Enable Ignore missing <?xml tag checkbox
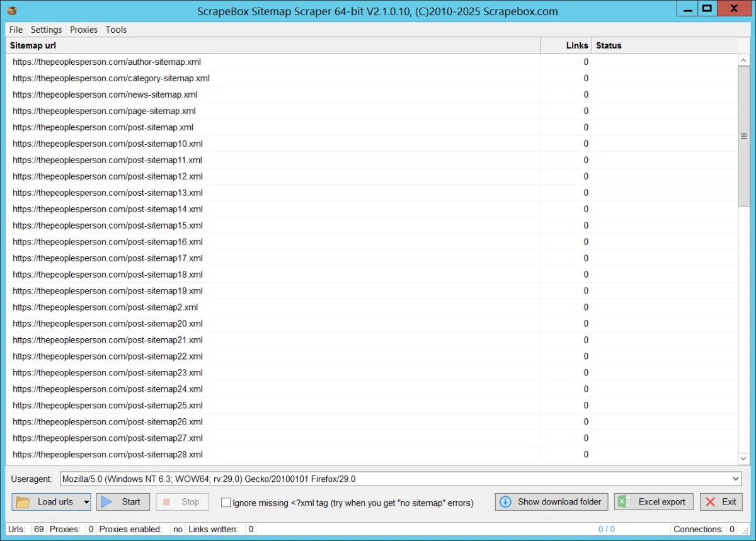 [x=226, y=503]
